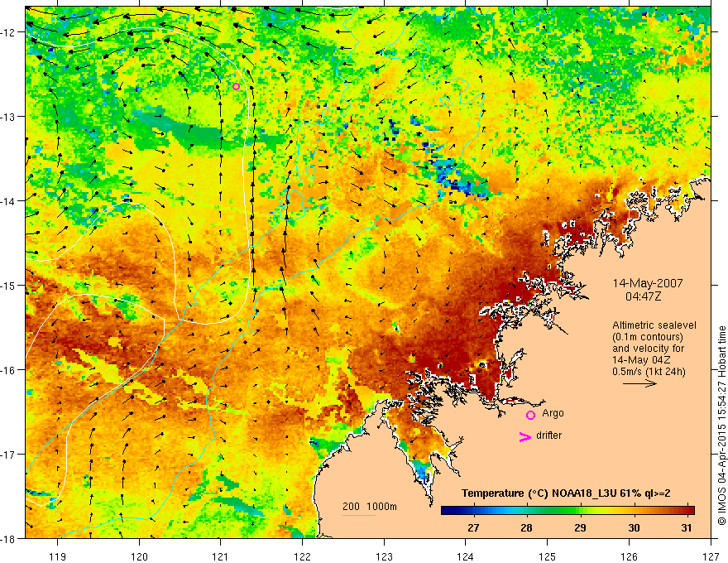Click the '28' colorbar tick label
The image size is (728, 563).
point(526,527)
